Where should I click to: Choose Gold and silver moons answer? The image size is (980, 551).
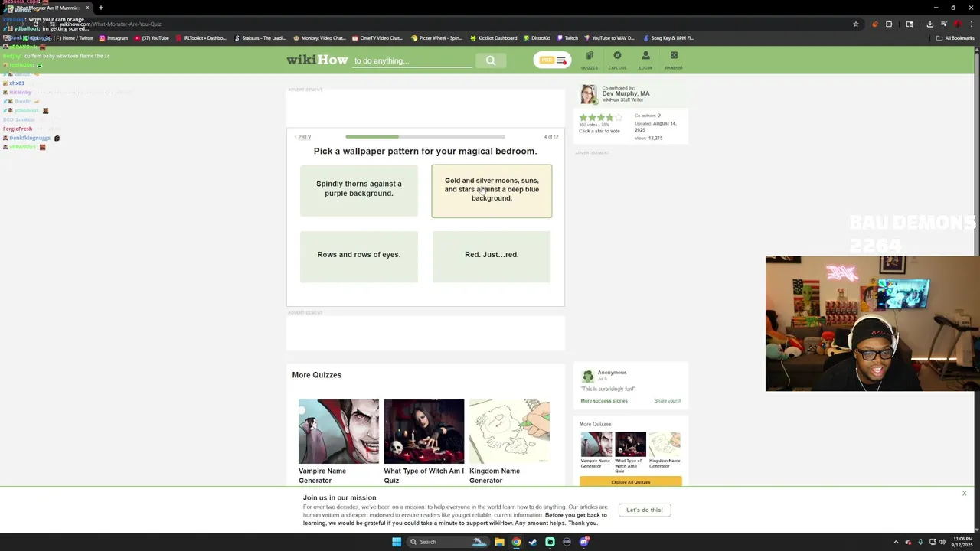point(492,191)
